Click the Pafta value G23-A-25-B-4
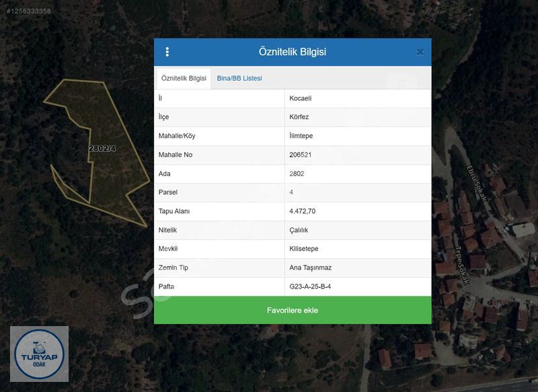The image size is (538, 392). tap(310, 286)
